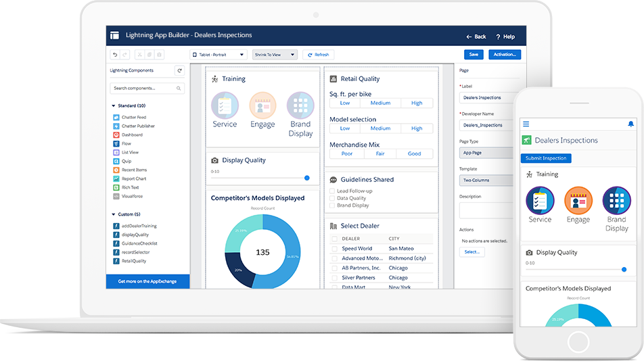Refresh the Lightning Components list icon
The height and width of the screenshot is (363, 644).
click(x=179, y=70)
